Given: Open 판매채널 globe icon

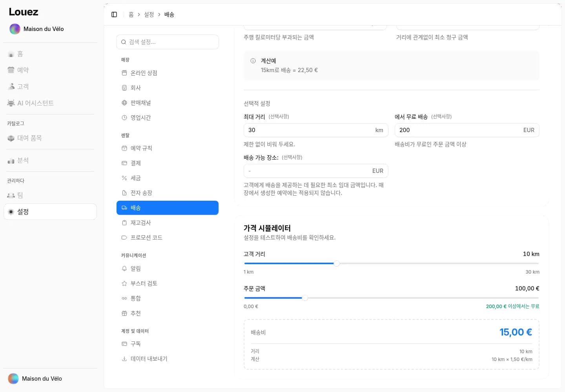Looking at the screenshot, I should [x=124, y=103].
